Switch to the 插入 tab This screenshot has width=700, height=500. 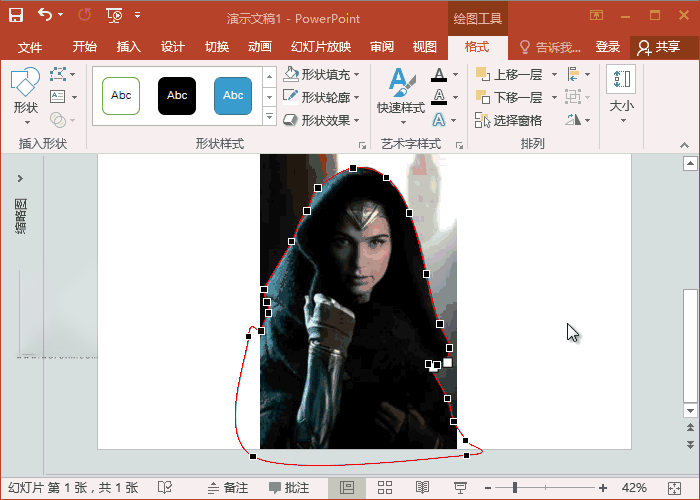pyautogui.click(x=129, y=46)
